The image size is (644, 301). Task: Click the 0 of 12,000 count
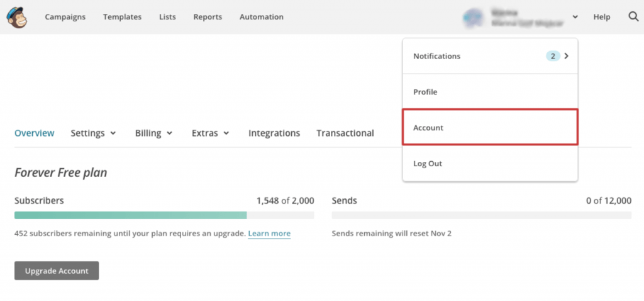coord(609,201)
